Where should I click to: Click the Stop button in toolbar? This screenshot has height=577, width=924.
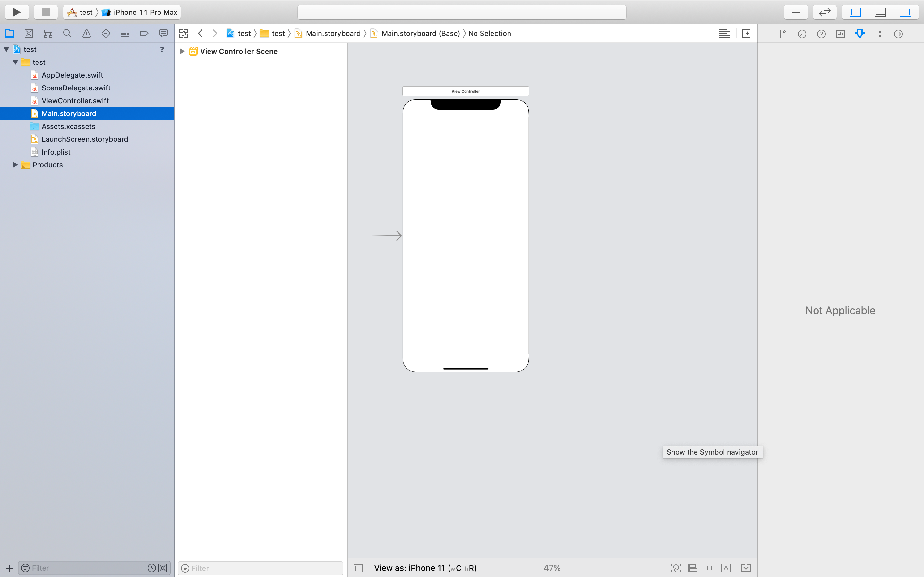tap(46, 12)
